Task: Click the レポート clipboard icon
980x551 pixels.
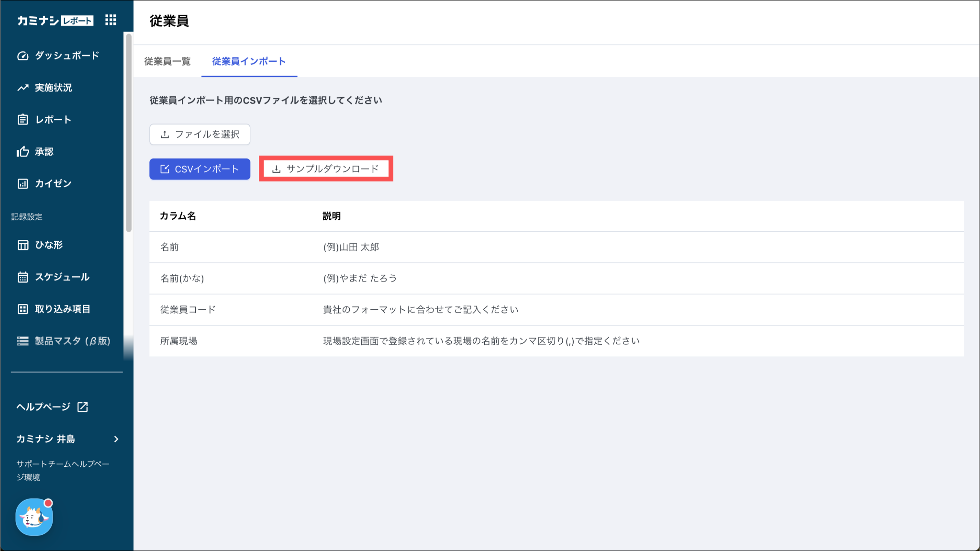Action: tap(22, 120)
